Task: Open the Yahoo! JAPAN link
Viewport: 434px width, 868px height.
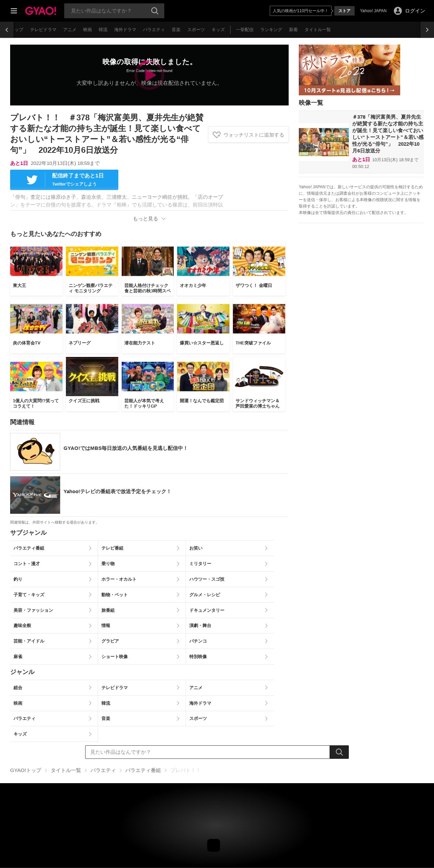Action: 373,11
